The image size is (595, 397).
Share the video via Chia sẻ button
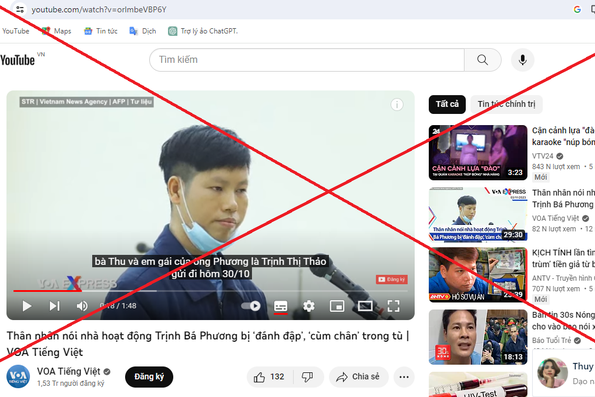click(x=359, y=377)
